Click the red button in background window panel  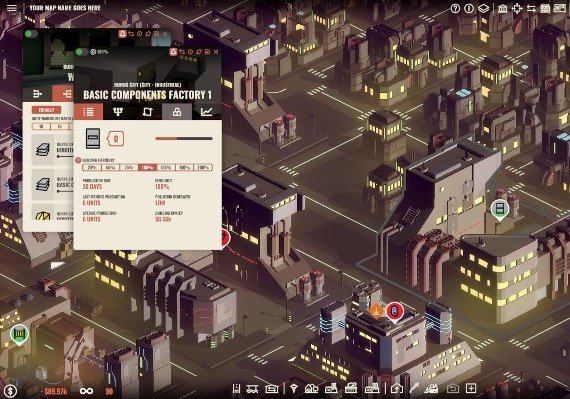click(46, 110)
